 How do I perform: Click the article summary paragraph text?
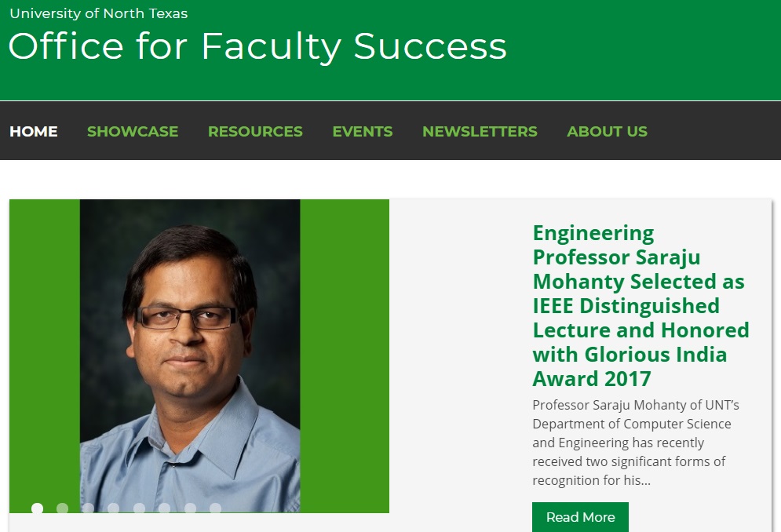(x=636, y=443)
